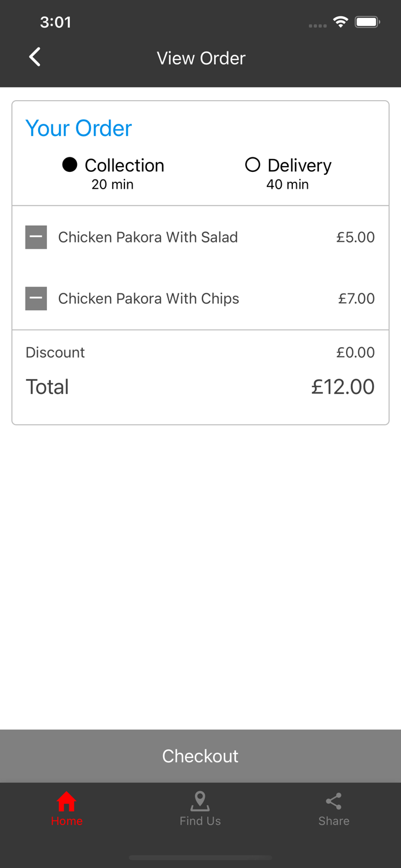
Task: Tap the Wi-Fi icon in status bar
Action: (x=340, y=21)
